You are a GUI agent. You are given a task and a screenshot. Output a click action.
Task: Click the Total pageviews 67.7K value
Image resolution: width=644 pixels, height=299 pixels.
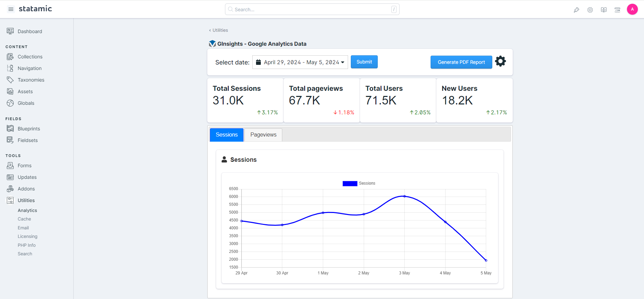click(x=304, y=101)
